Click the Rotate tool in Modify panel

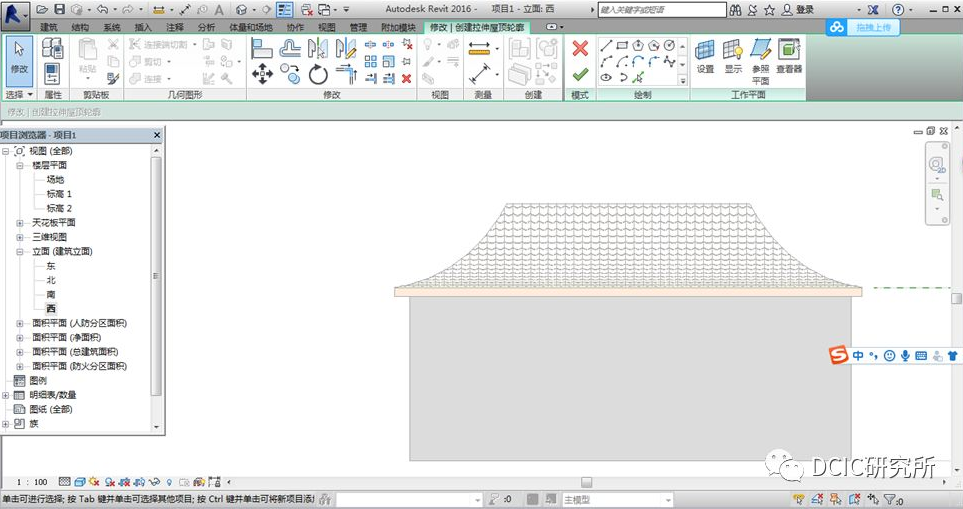tap(318, 74)
